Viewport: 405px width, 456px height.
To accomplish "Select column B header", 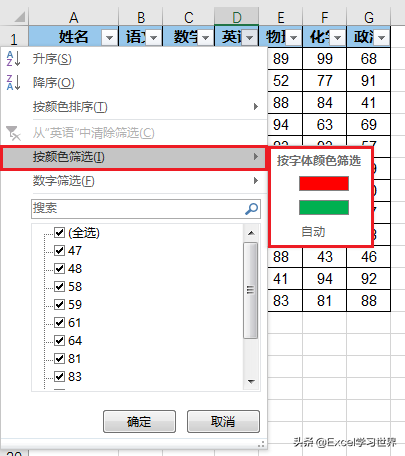I will (x=141, y=17).
